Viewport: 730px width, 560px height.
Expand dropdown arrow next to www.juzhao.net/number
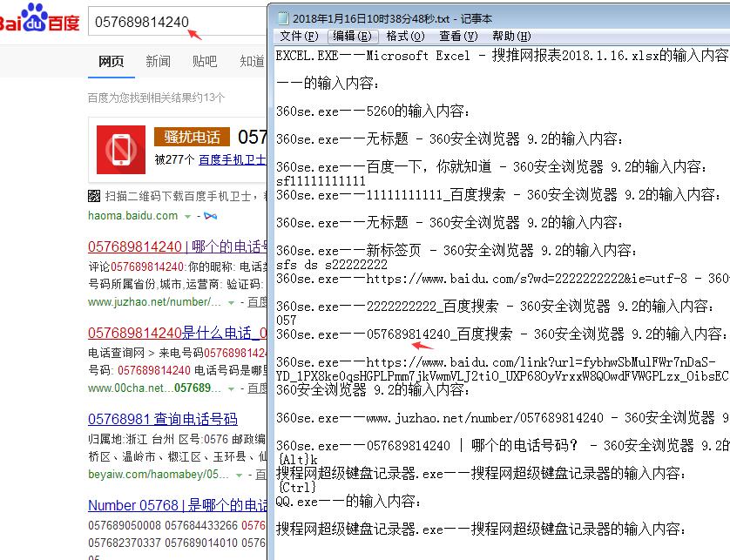pyautogui.click(x=231, y=302)
